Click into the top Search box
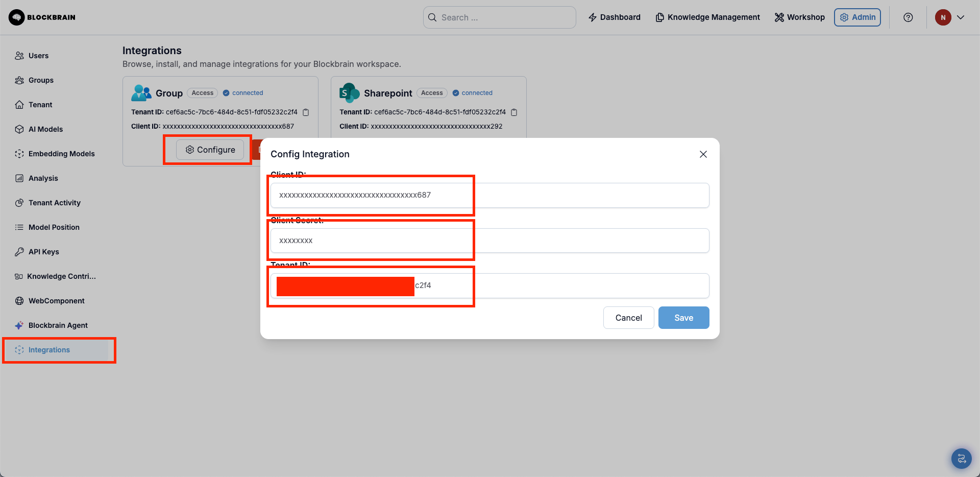Screen dimensions: 980x477 (x=500, y=17)
